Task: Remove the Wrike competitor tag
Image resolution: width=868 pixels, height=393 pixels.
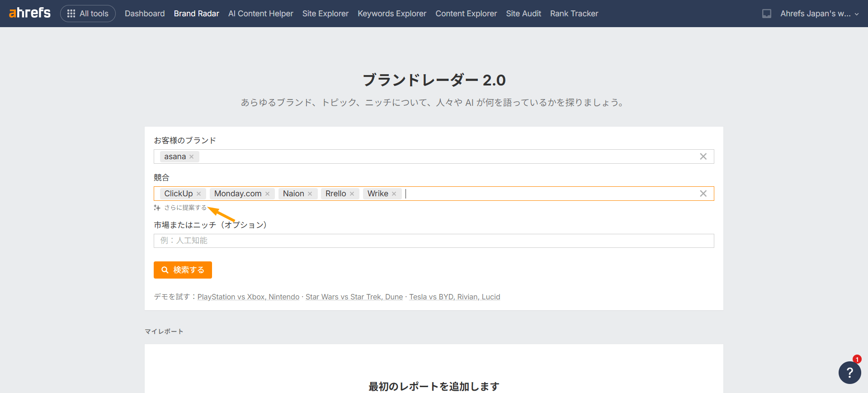Action: coord(394,194)
